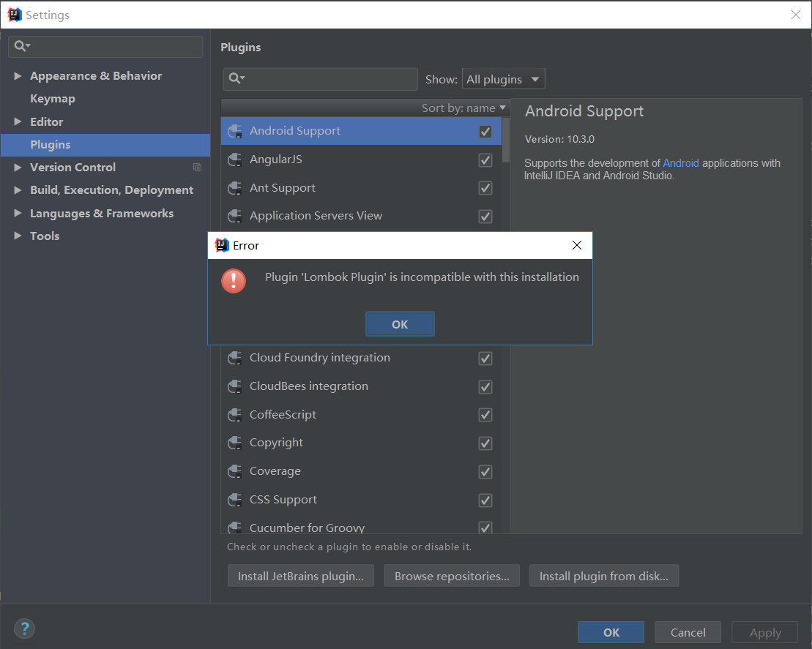Image resolution: width=812 pixels, height=649 pixels.
Task: Select the CSS Support plugin row
Action: pos(361,500)
